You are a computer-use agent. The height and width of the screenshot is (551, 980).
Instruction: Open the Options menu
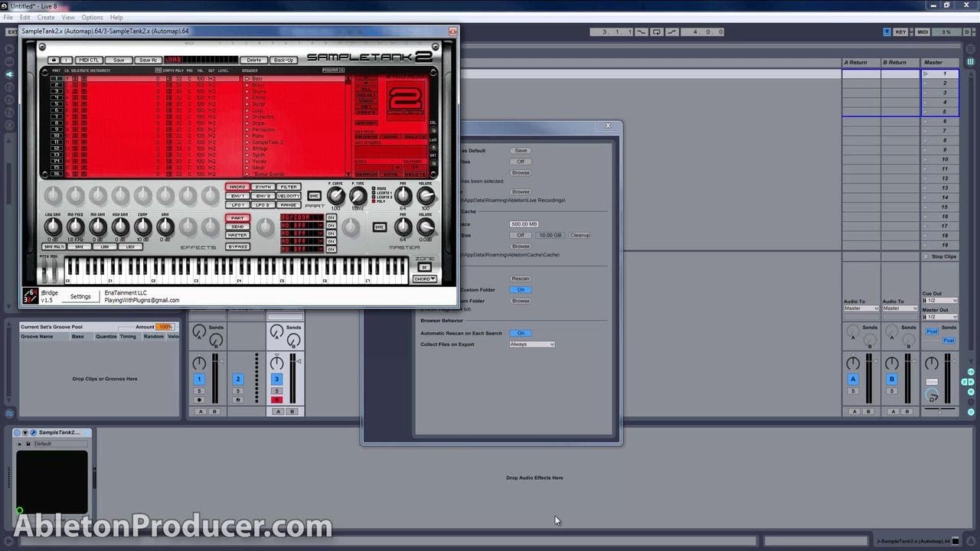click(x=92, y=17)
